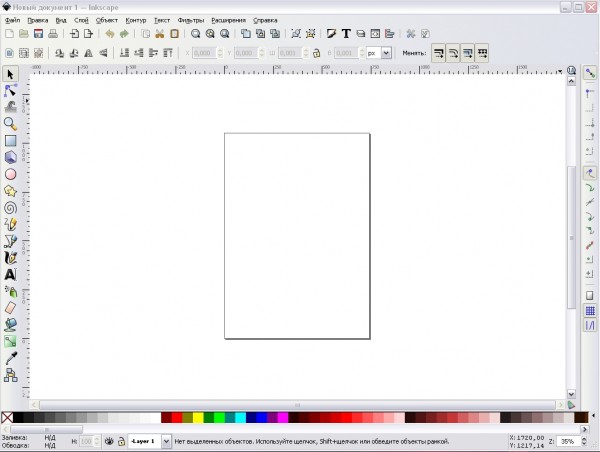600x452 pixels.
Task: Click the X coordinate stepper arrows
Action: click(220, 53)
